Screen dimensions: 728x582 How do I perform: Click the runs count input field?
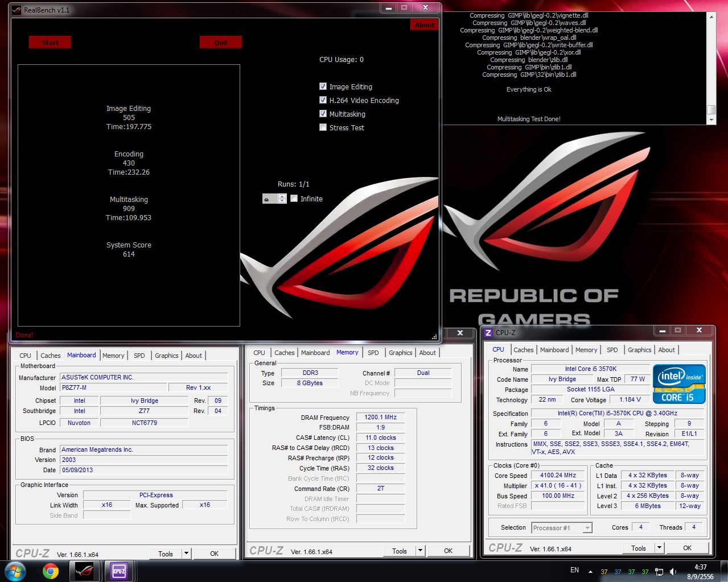(x=270, y=199)
